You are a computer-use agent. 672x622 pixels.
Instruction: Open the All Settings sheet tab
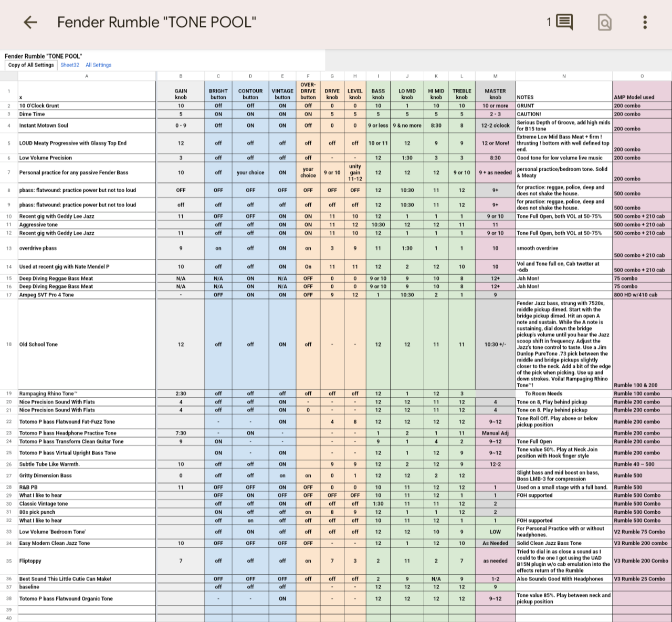click(x=99, y=65)
